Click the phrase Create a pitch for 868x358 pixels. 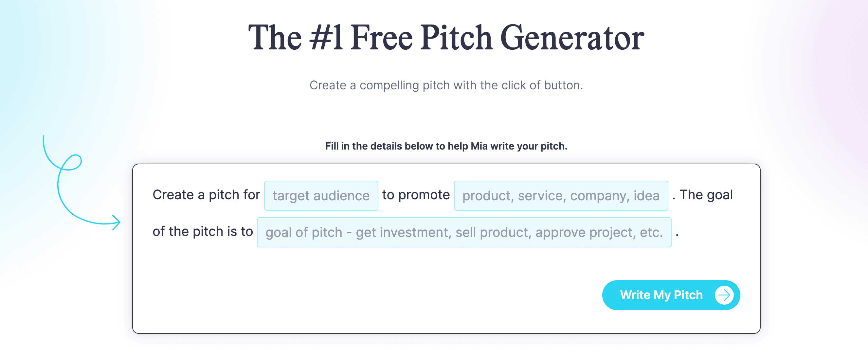click(x=206, y=195)
